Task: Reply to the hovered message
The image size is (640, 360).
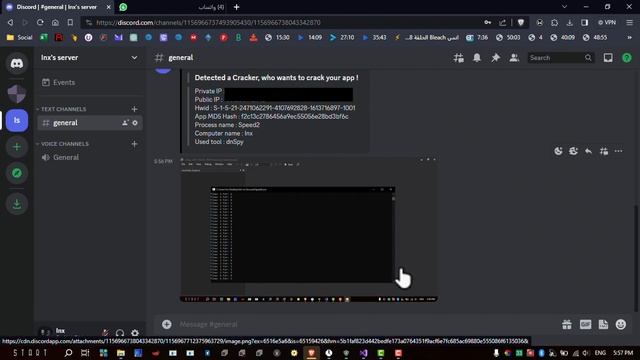Action: tap(588, 151)
